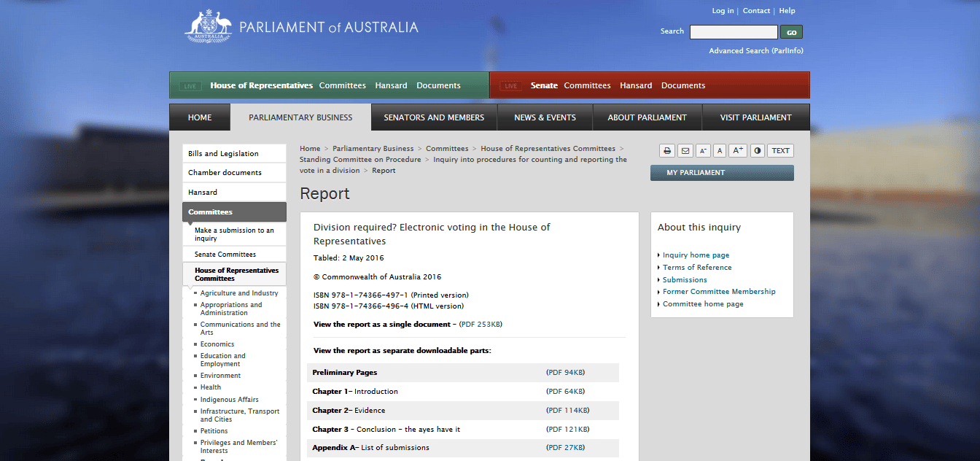Open the Committees sidebar section

coord(235,212)
